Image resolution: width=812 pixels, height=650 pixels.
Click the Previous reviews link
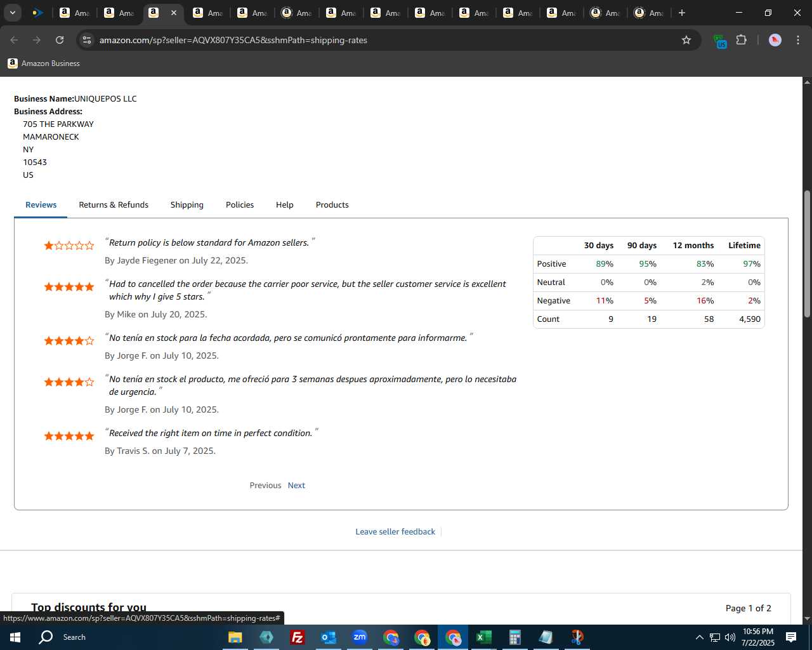(265, 486)
